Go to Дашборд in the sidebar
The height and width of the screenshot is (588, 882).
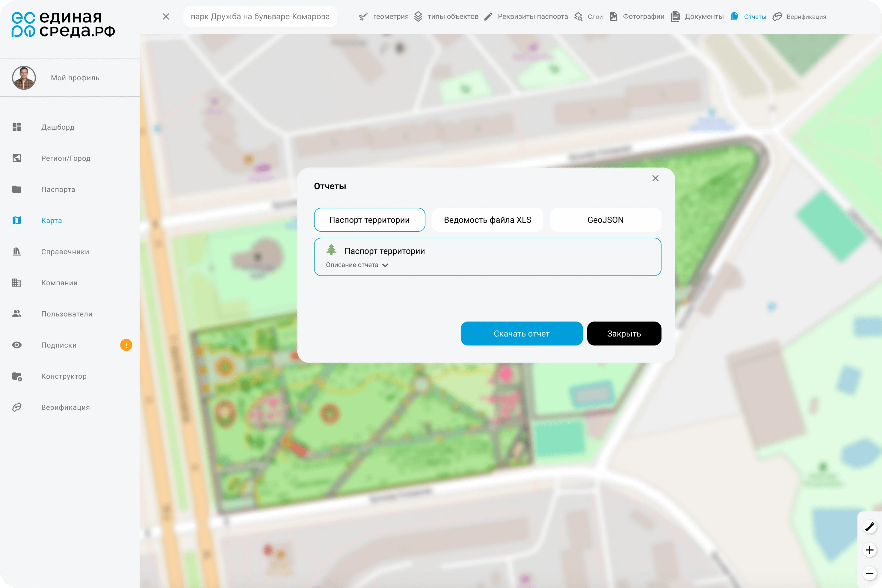point(58,127)
